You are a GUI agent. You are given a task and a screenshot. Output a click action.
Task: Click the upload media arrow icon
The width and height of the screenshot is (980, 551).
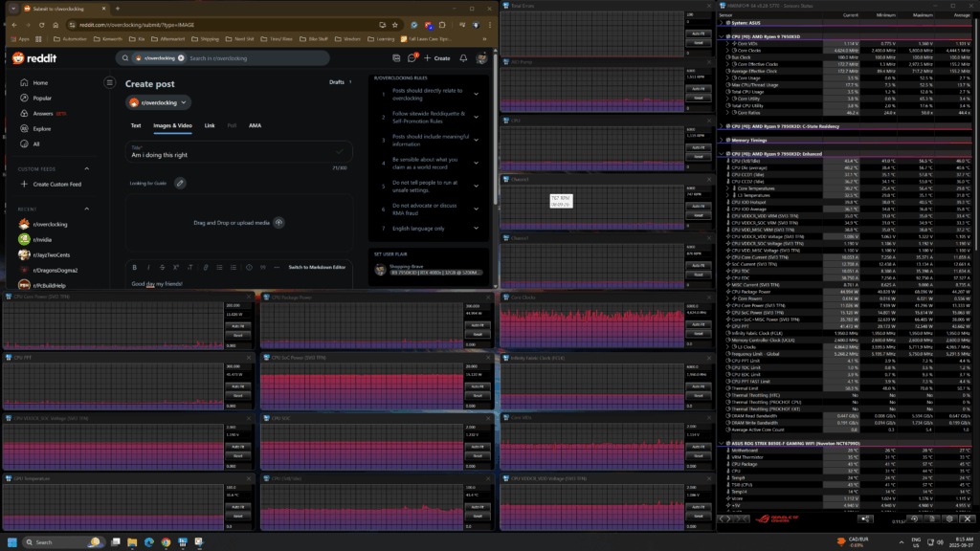[x=278, y=222]
